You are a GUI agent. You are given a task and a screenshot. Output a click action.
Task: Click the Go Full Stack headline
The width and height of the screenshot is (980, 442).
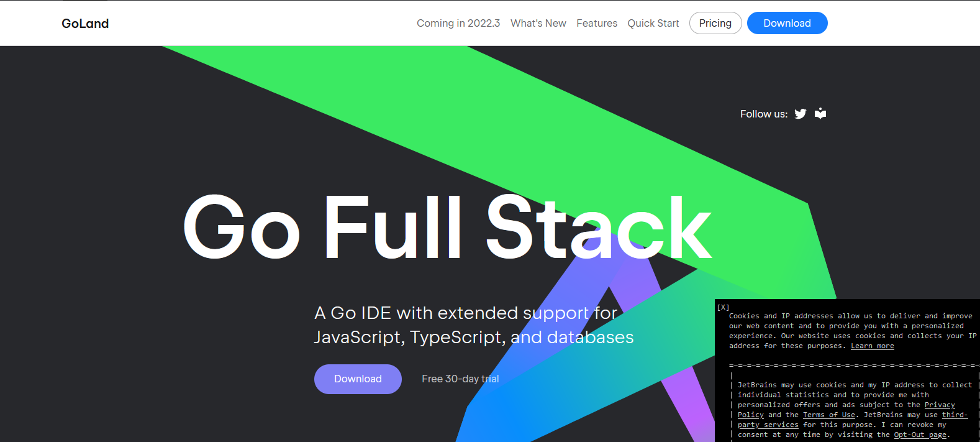(x=447, y=227)
